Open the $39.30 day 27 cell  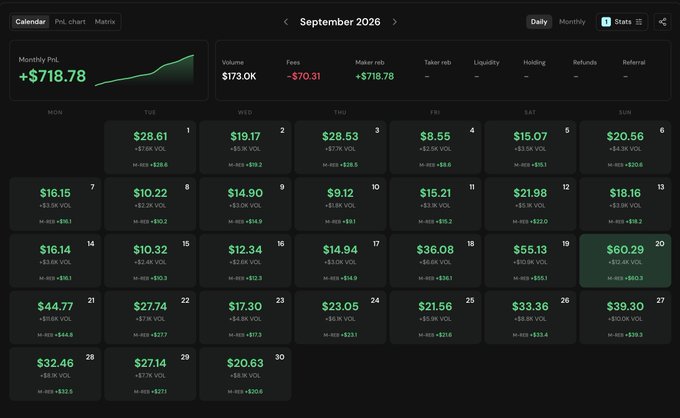point(625,317)
